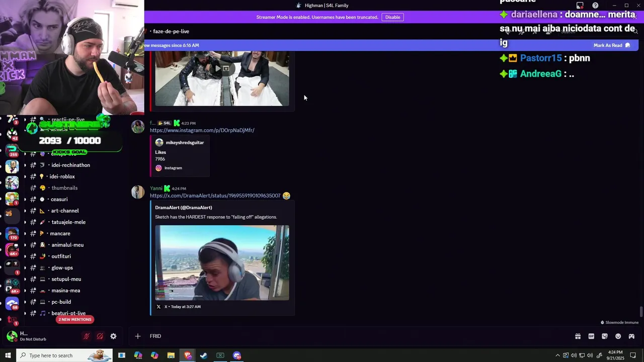644x362 pixels.
Task: Click the Instagram footer icon in embed
Action: pyautogui.click(x=158, y=168)
